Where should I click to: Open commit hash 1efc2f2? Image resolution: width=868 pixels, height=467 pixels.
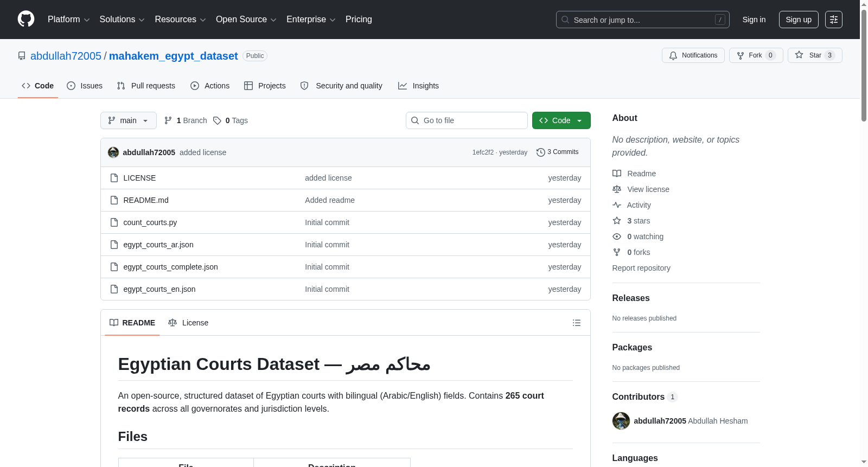[483, 152]
